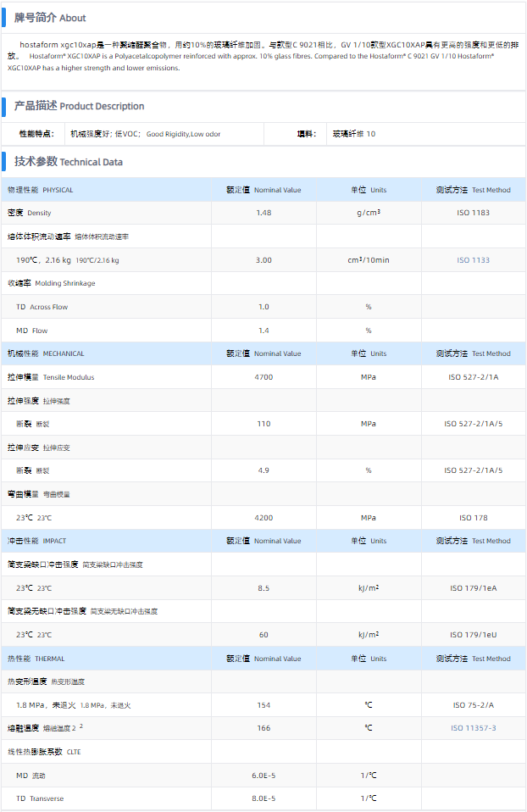Image resolution: width=527 pixels, height=812 pixels.
Task: Click the ISO 179/1eU test method cell
Action: coord(473,635)
